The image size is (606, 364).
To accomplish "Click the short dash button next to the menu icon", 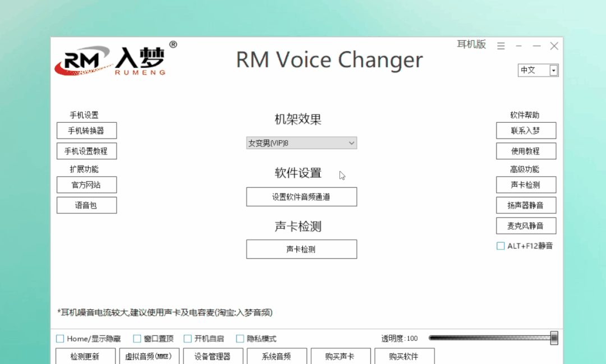I will 518,46.
